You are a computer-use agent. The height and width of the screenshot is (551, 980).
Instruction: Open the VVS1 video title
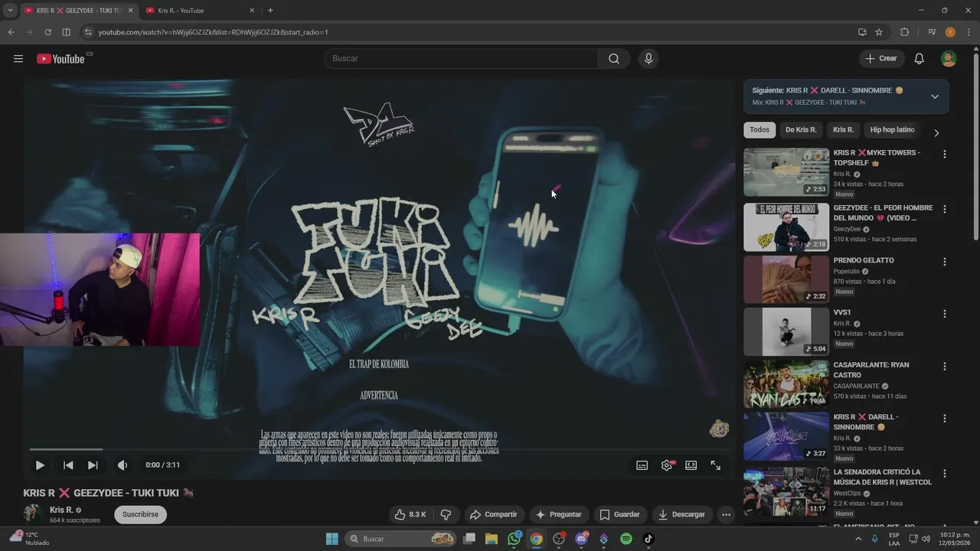[842, 312]
